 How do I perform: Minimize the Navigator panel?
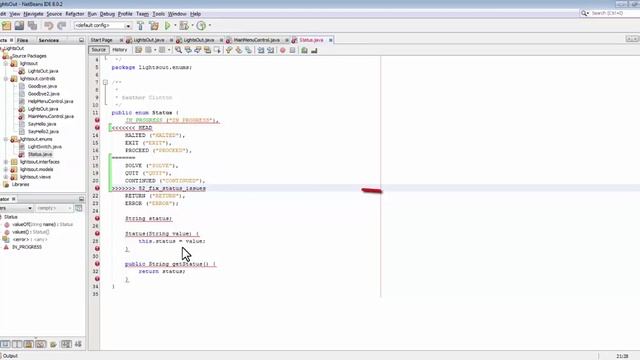[x=81, y=199]
